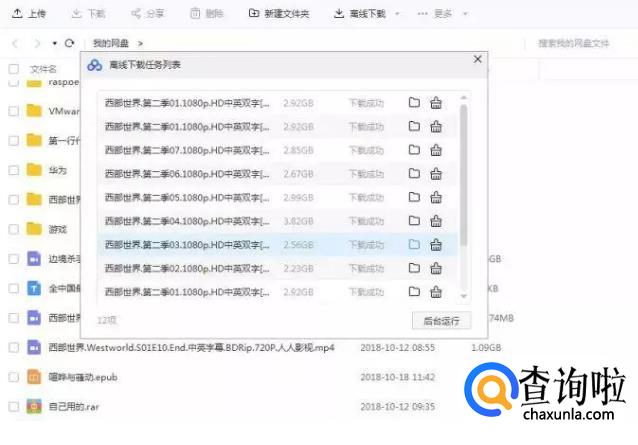Expand the chevron after 我的网盘

tap(140, 43)
